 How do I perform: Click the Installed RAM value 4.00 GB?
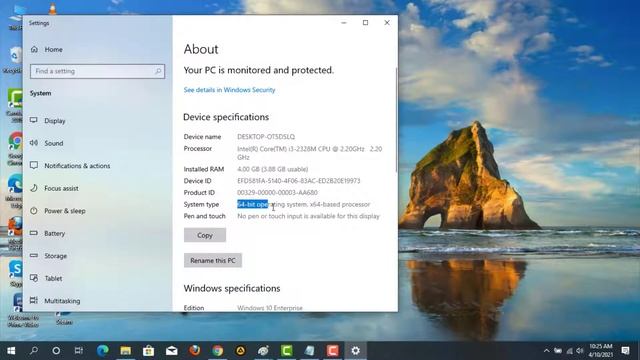272,169
